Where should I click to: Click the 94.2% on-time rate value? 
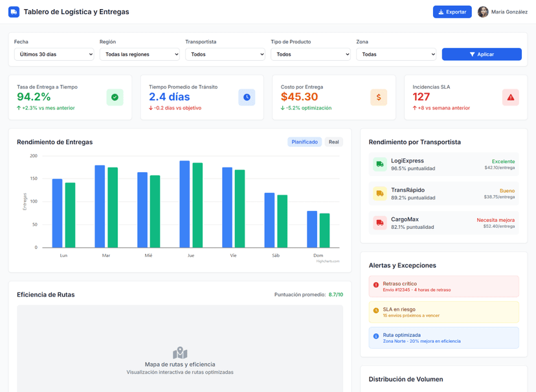tap(34, 97)
